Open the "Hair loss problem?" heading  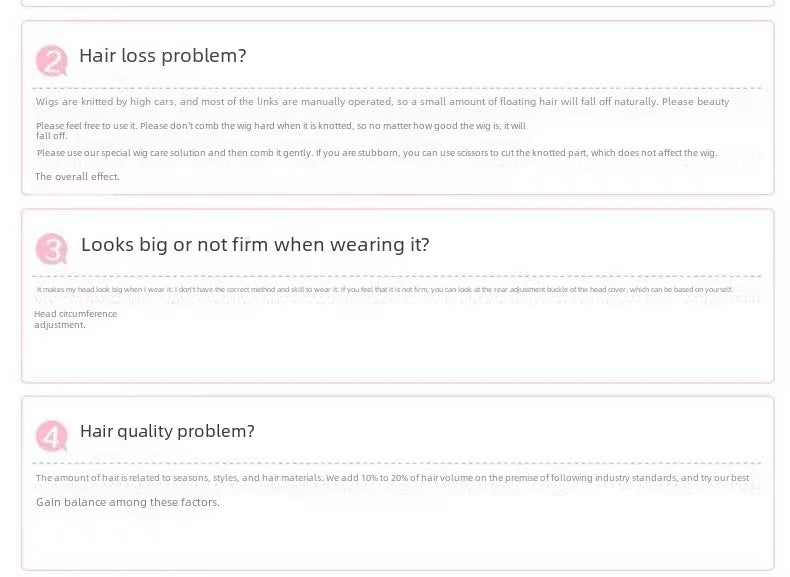[162, 56]
